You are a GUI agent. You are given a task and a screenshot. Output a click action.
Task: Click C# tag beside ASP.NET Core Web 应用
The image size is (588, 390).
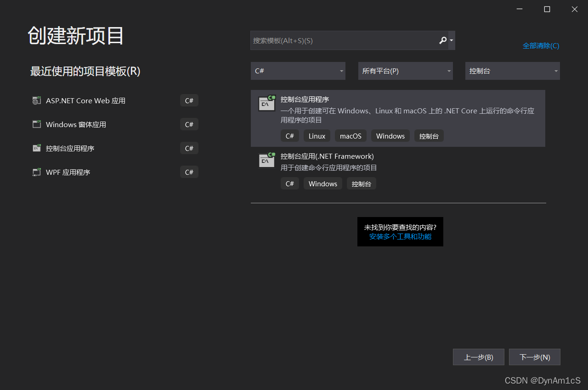point(189,100)
